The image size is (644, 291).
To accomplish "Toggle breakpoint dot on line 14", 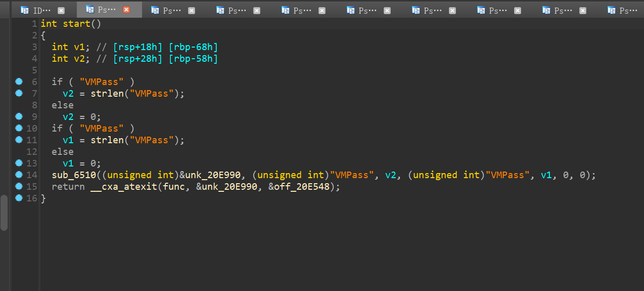I will pyautogui.click(x=19, y=175).
